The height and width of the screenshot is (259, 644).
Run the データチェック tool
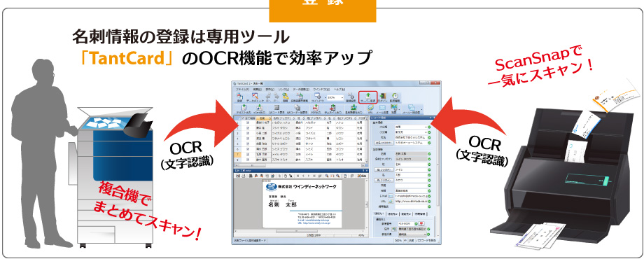point(255,98)
